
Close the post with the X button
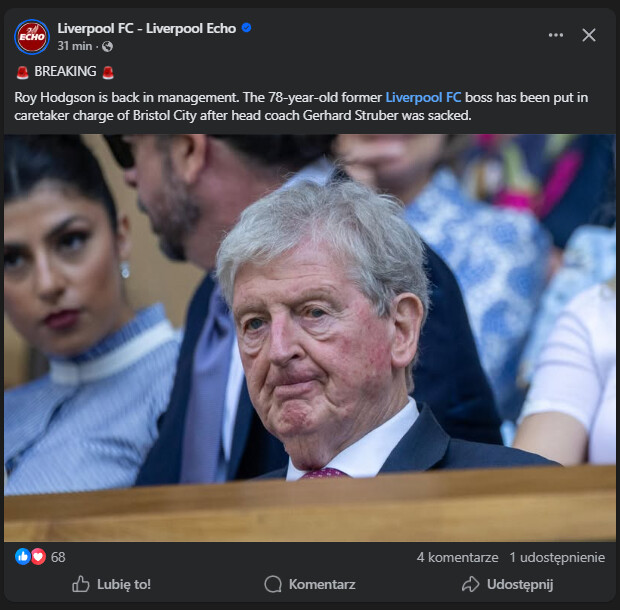click(x=589, y=35)
